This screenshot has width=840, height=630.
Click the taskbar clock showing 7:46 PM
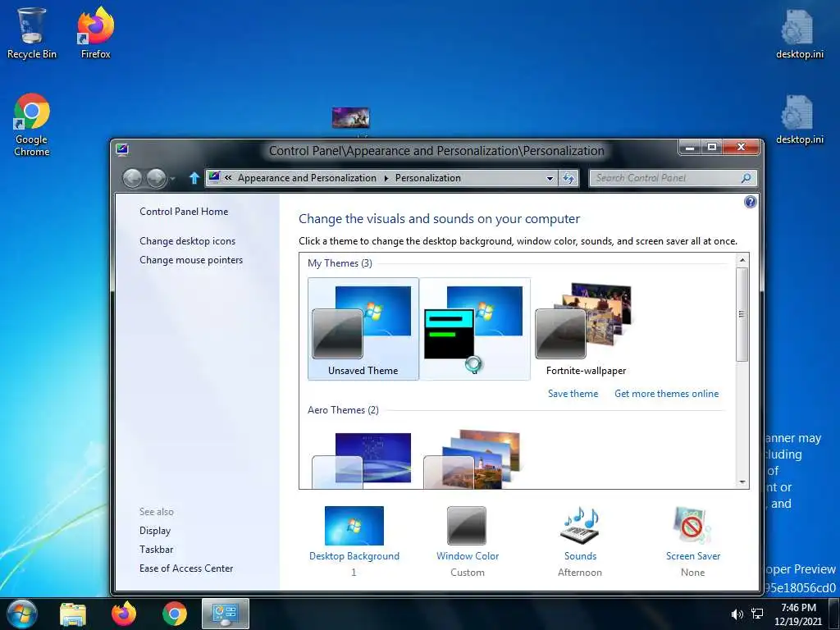pyautogui.click(x=797, y=614)
